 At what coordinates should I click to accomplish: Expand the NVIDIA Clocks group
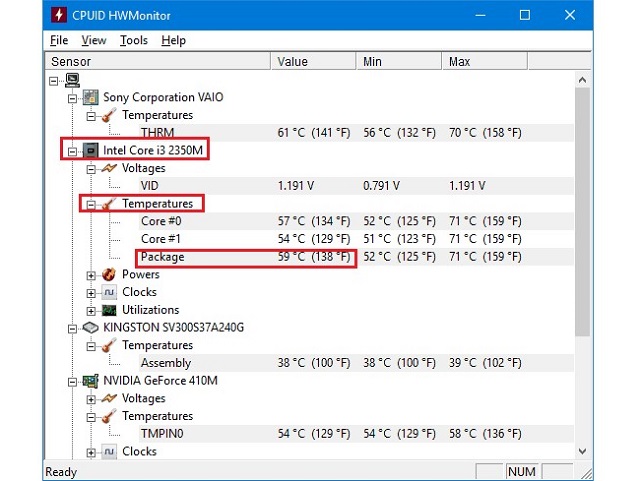pos(91,452)
